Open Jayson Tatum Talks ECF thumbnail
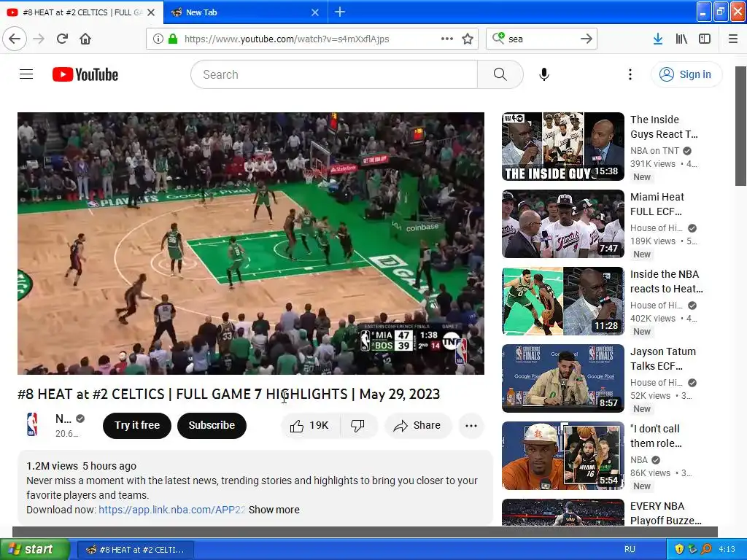The image size is (747, 560). point(562,378)
